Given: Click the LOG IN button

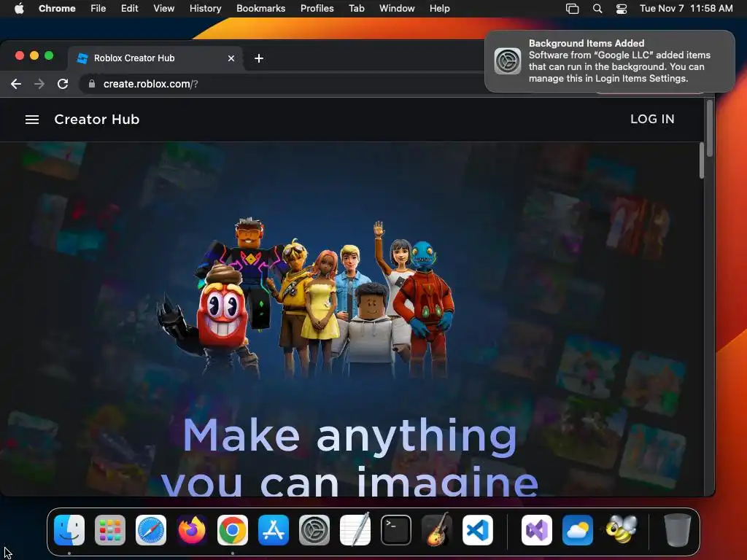Looking at the screenshot, I should click(x=652, y=119).
